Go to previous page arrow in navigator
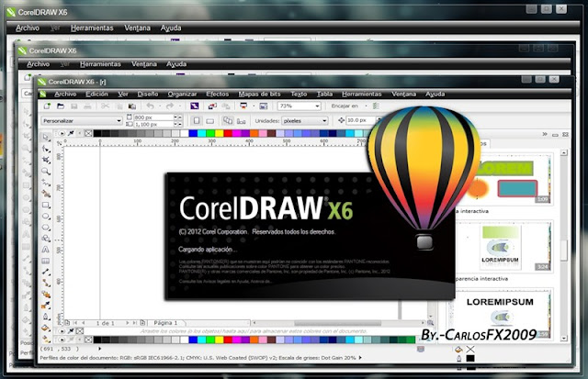Image resolution: width=588 pixels, height=379 pixels. tap(83, 323)
